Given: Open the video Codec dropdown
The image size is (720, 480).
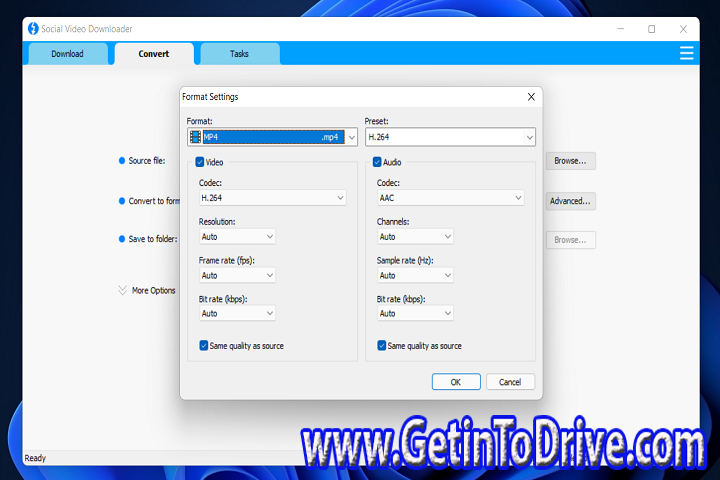Looking at the screenshot, I should pos(272,198).
